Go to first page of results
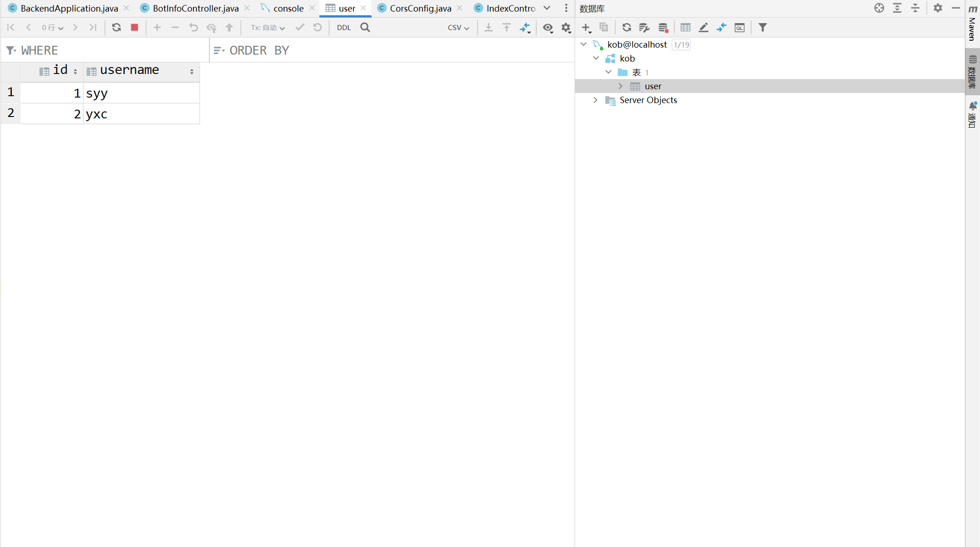The image size is (980, 547). tap(11, 28)
